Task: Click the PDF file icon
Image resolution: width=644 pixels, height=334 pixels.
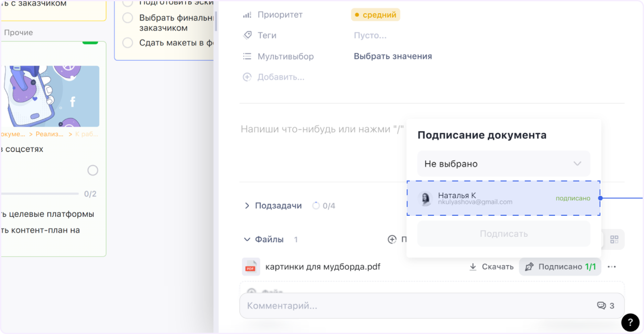Action: [x=251, y=267]
